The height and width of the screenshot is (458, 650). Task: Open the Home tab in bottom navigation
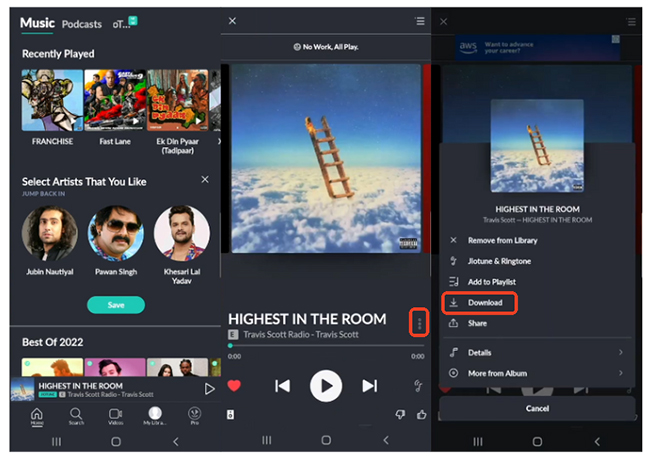pos(37,416)
